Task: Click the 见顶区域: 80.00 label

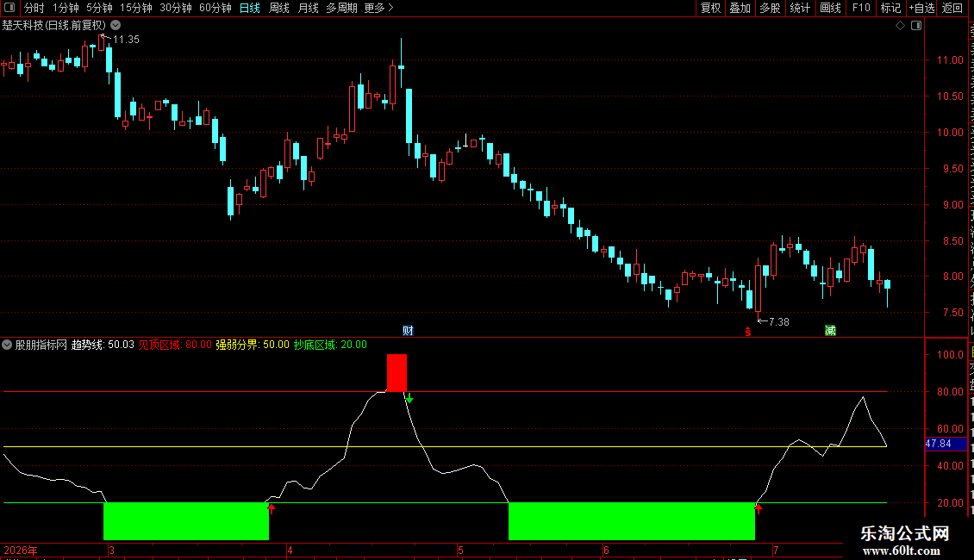Action: tap(175, 345)
